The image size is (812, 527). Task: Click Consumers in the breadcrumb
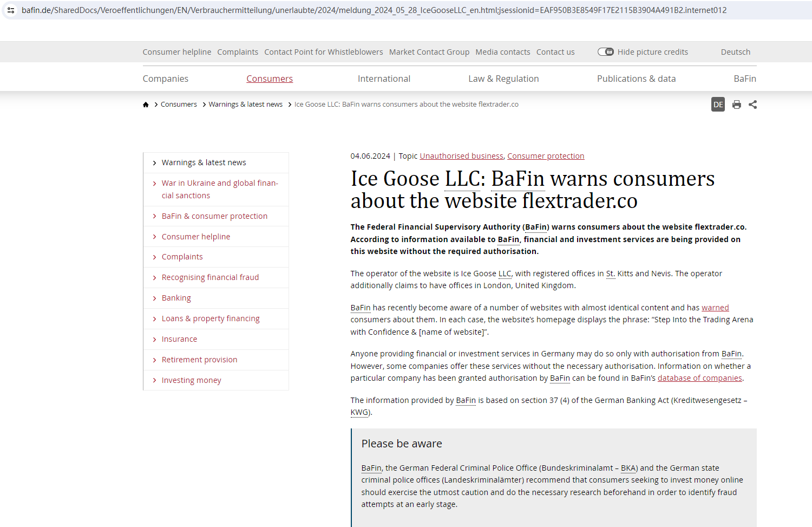click(x=179, y=105)
